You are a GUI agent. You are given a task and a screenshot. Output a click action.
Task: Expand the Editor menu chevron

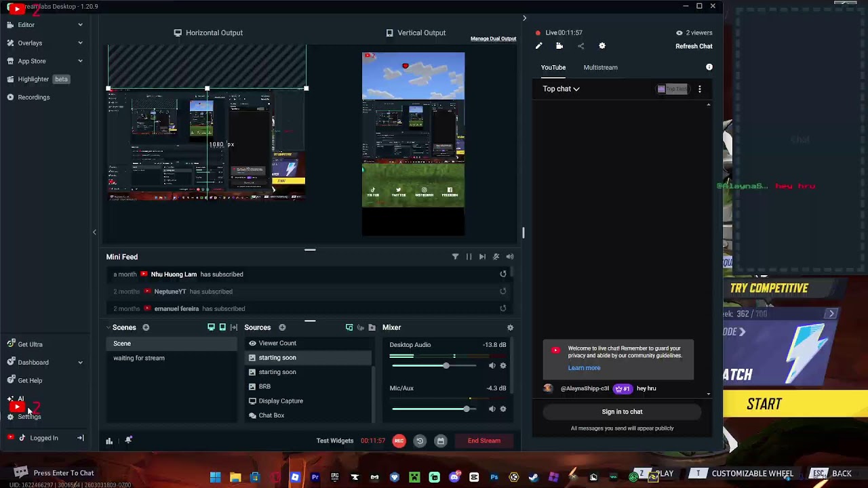click(80, 25)
